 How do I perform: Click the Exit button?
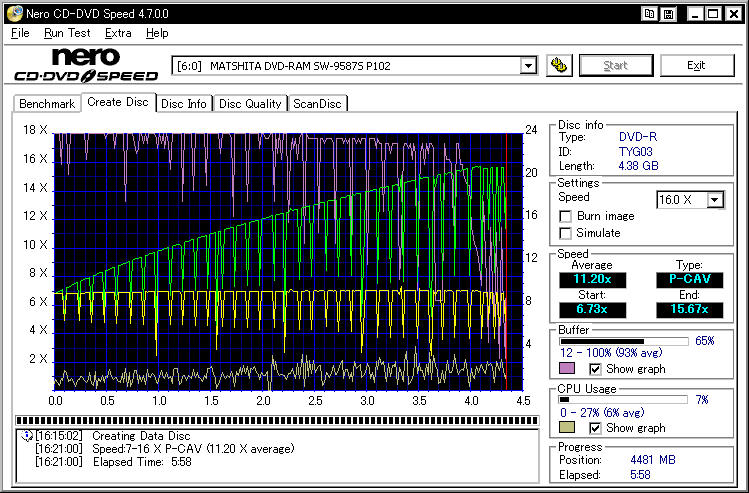click(696, 66)
